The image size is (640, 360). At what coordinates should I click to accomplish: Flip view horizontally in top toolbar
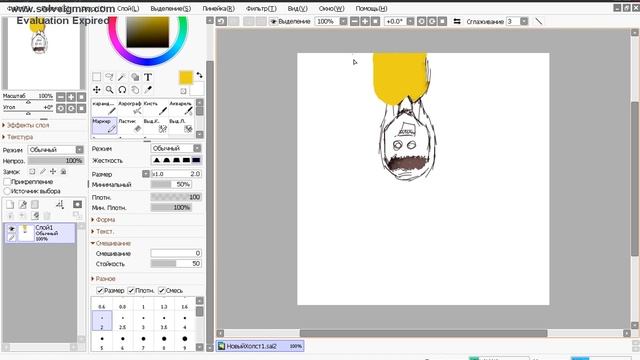pyautogui.click(x=457, y=21)
